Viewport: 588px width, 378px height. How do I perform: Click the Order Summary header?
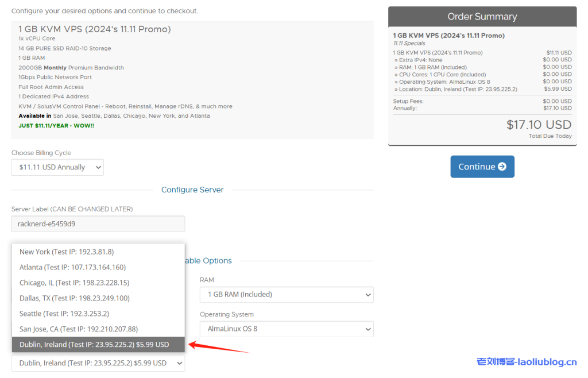tap(482, 17)
